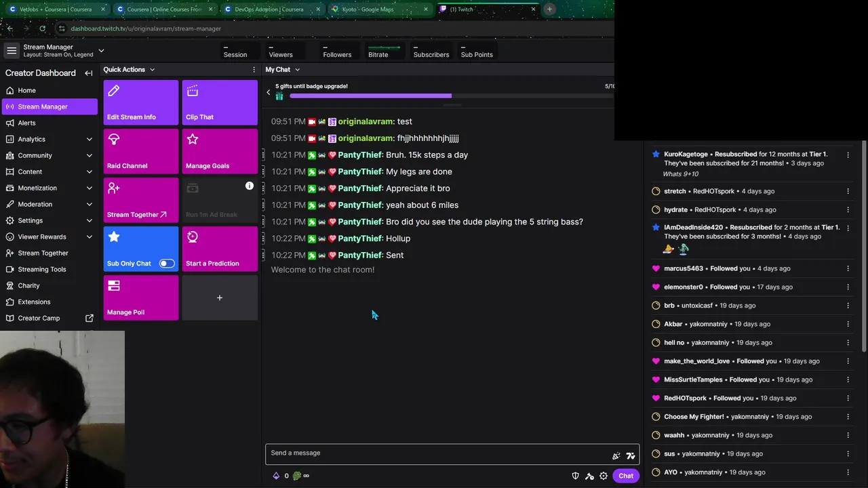Open the 7TV emote picker
This screenshot has width=868, height=488.
(631, 456)
